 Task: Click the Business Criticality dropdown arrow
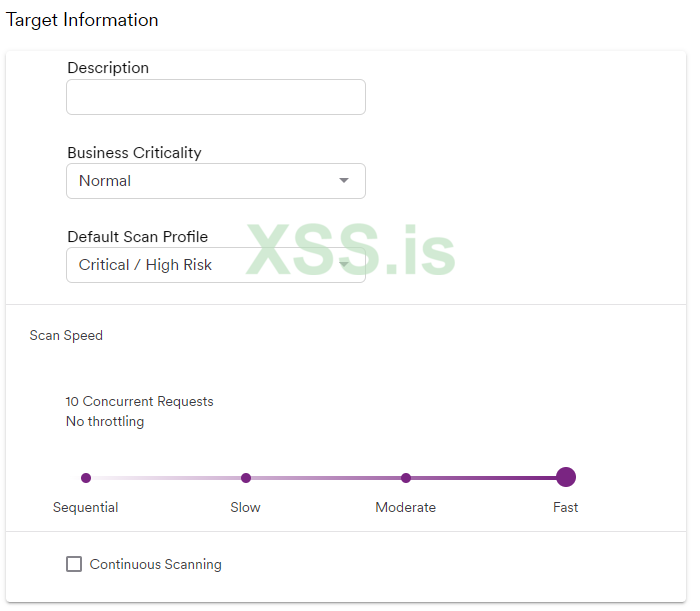(x=344, y=181)
